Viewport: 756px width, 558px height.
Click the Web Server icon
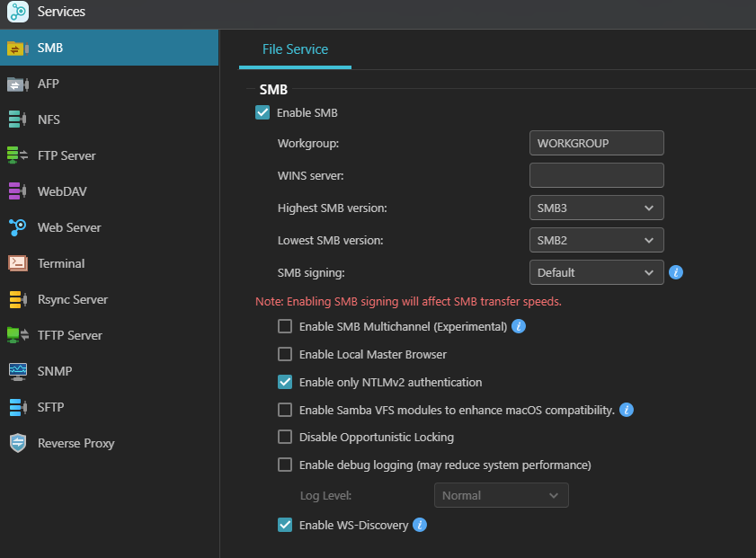[18, 227]
